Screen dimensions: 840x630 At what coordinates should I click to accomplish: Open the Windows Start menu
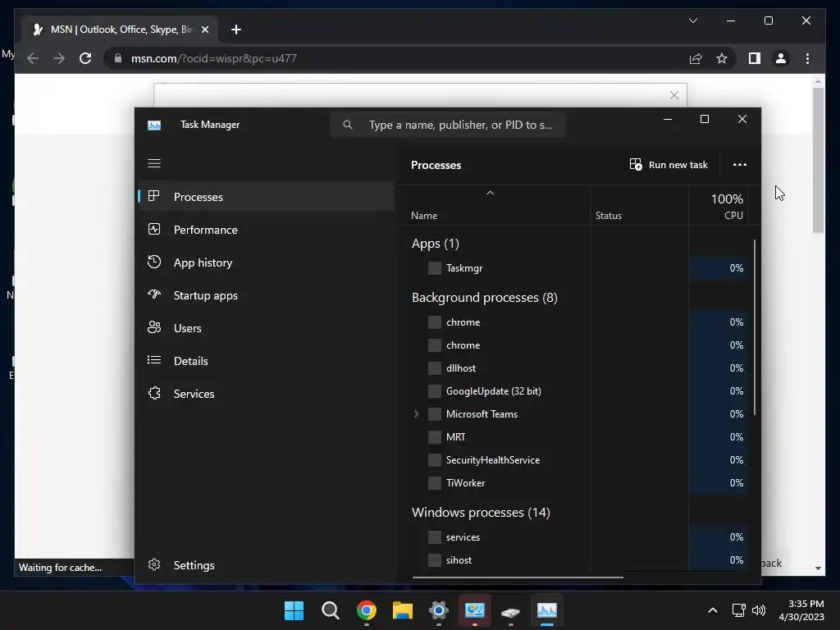(x=294, y=610)
